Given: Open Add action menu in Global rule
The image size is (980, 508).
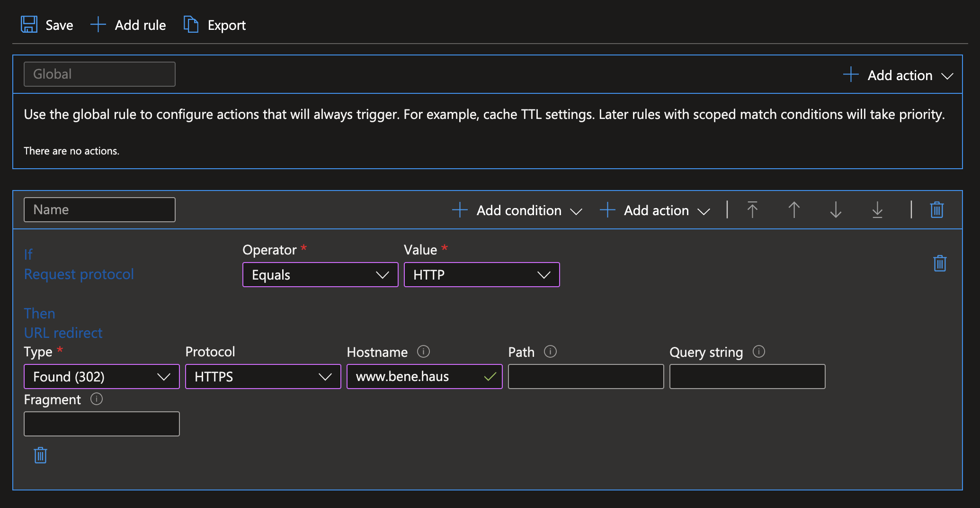Looking at the screenshot, I should coord(898,75).
